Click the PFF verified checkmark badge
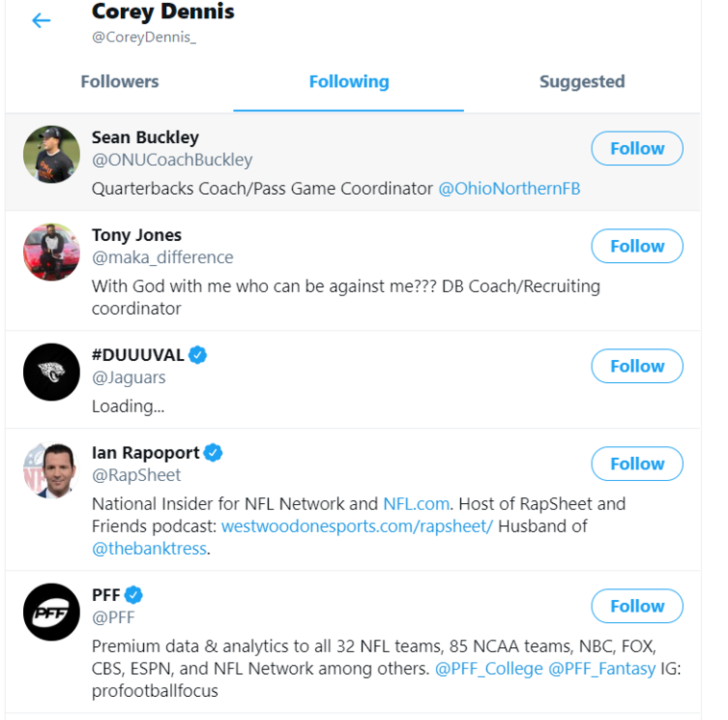Screen dimensions: 728x720 tap(134, 595)
